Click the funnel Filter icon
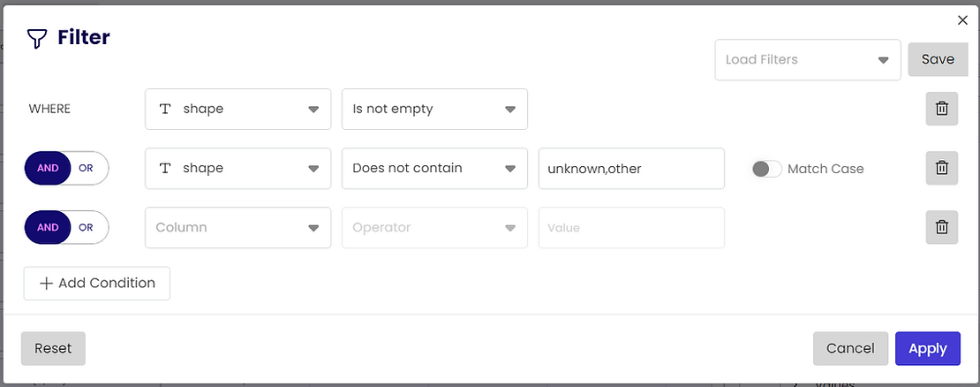 coord(37,39)
